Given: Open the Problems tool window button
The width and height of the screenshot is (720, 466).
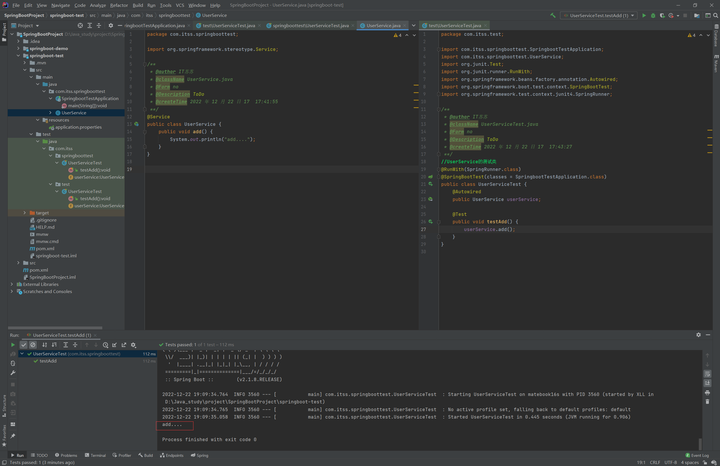Looking at the screenshot, I should (x=66, y=455).
